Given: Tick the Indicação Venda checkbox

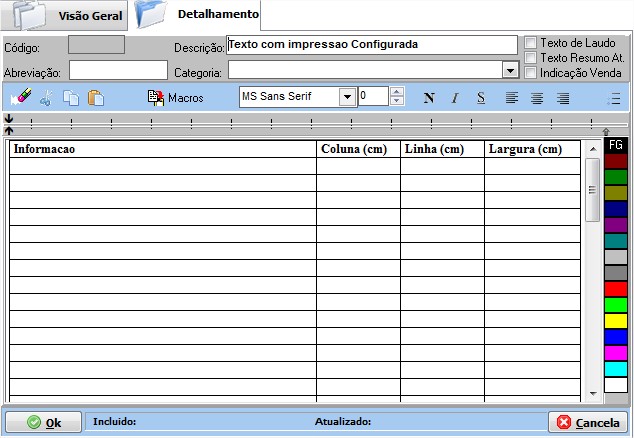Looking at the screenshot, I should click(531, 72).
